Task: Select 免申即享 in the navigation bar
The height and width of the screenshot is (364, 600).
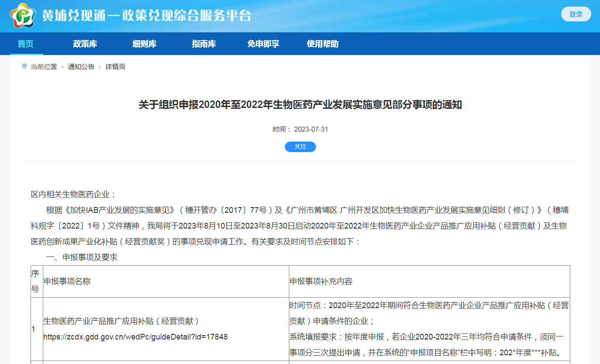Action: coord(263,44)
